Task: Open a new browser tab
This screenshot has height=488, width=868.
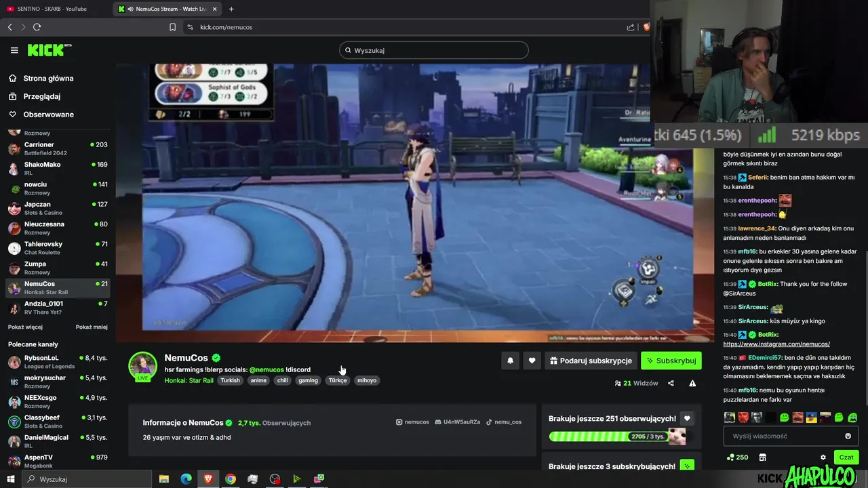Action: pyautogui.click(x=231, y=9)
